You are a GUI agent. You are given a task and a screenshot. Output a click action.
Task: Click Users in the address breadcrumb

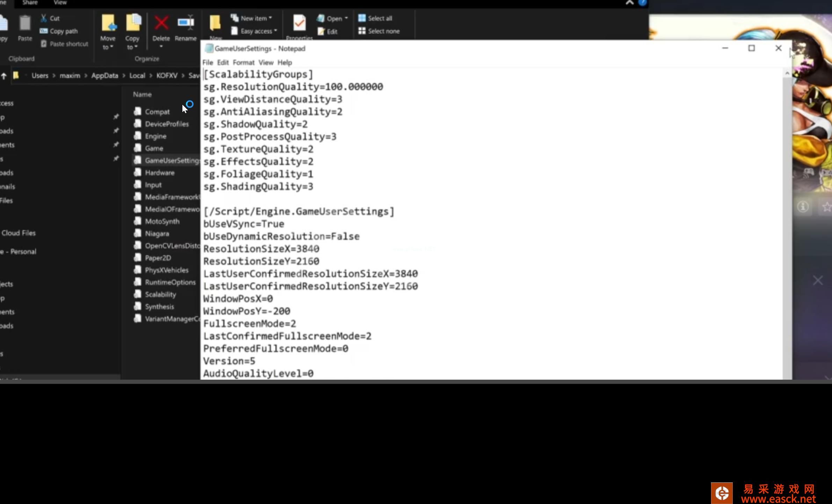click(x=40, y=75)
